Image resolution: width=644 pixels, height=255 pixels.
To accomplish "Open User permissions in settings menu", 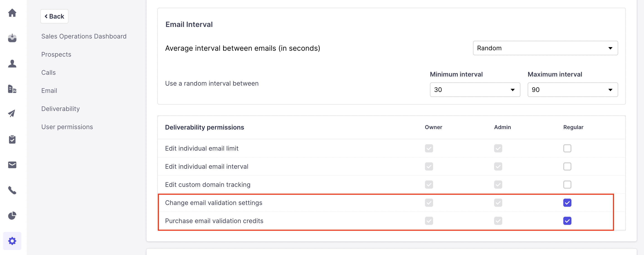I will [x=67, y=127].
